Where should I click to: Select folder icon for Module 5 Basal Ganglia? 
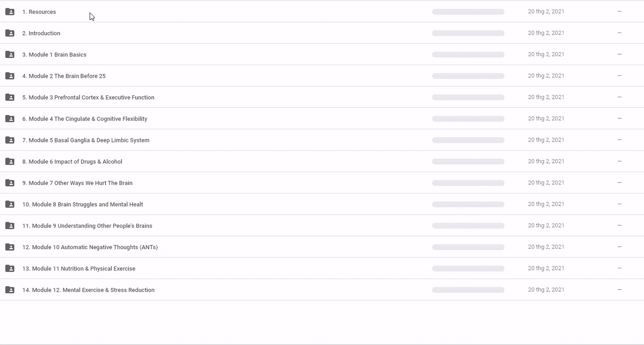tap(10, 140)
